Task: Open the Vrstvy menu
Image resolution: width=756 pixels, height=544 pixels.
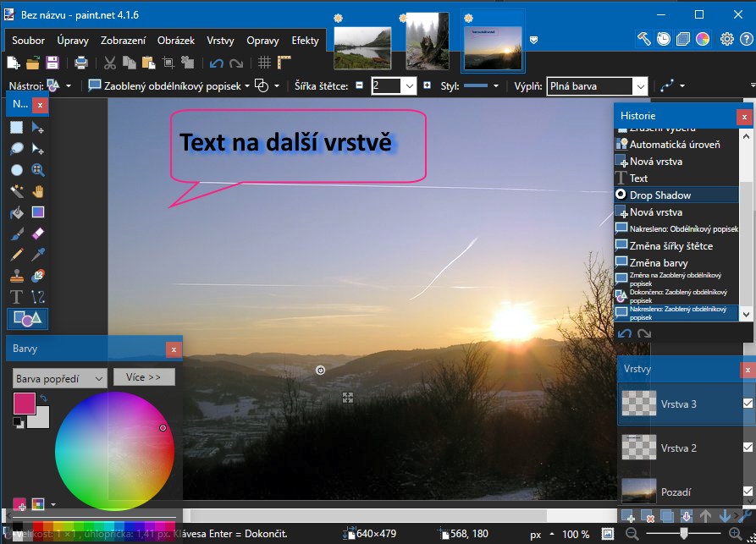Action: point(220,41)
